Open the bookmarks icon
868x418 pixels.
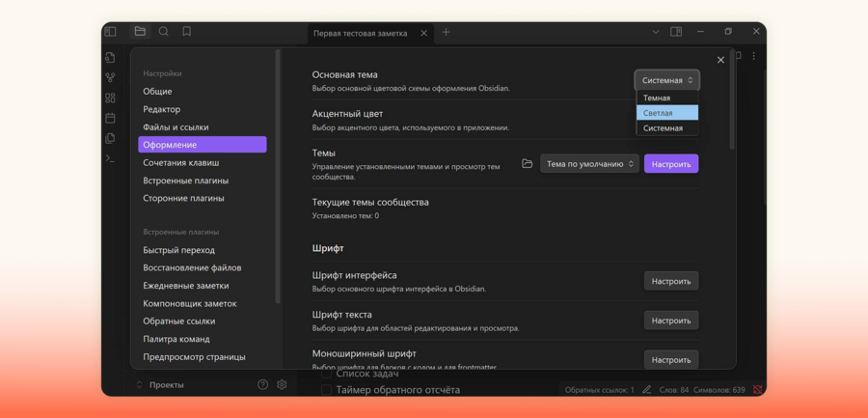(187, 32)
